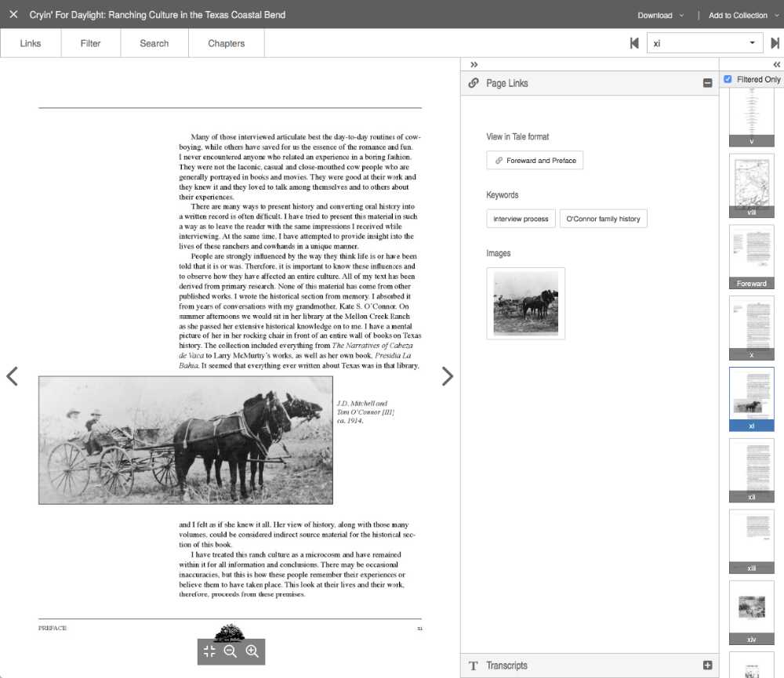Viewport: 784px width, 678px height.
Task: Select the O'Connor family history keyword
Action: 603,219
